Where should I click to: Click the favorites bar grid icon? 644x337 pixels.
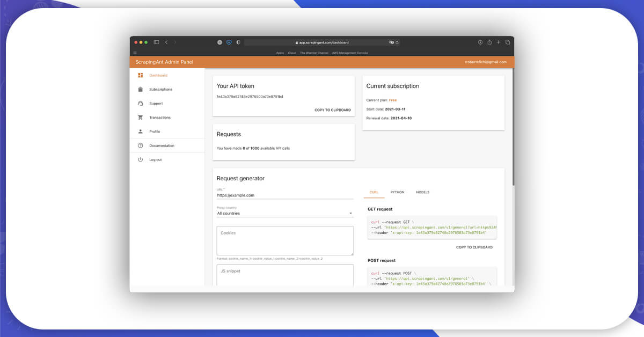pyautogui.click(x=135, y=53)
